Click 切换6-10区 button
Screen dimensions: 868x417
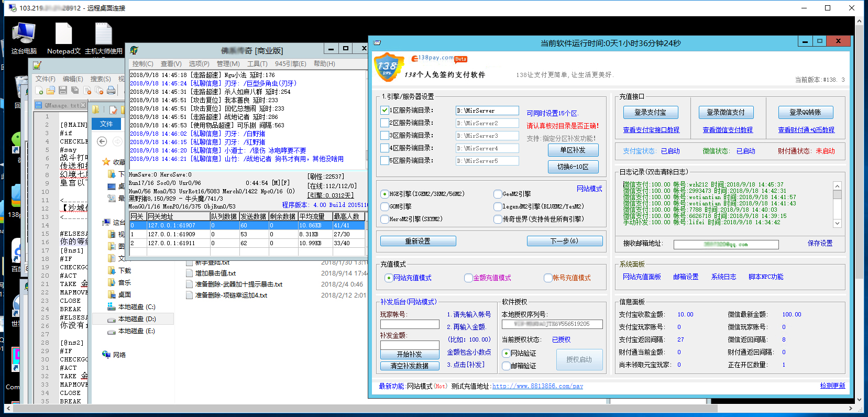573,167
